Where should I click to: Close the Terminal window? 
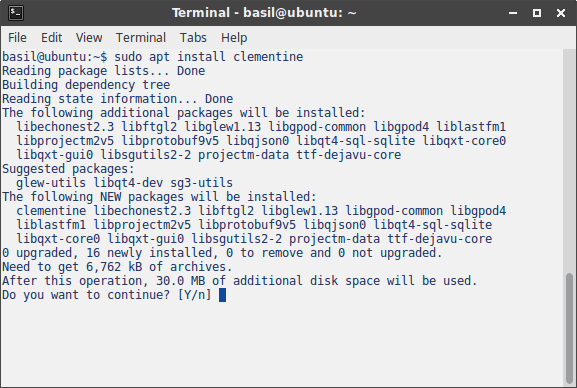pyautogui.click(x=561, y=13)
